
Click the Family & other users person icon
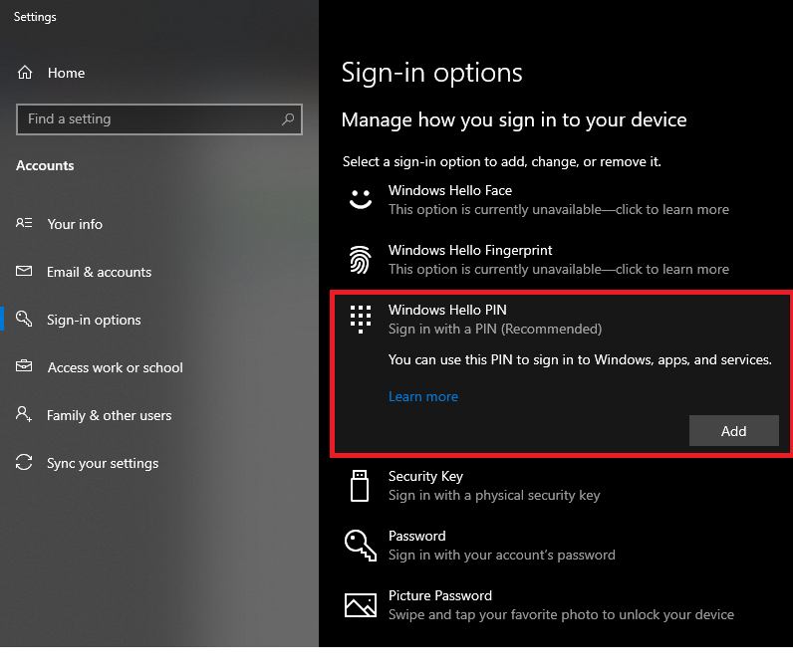24,414
